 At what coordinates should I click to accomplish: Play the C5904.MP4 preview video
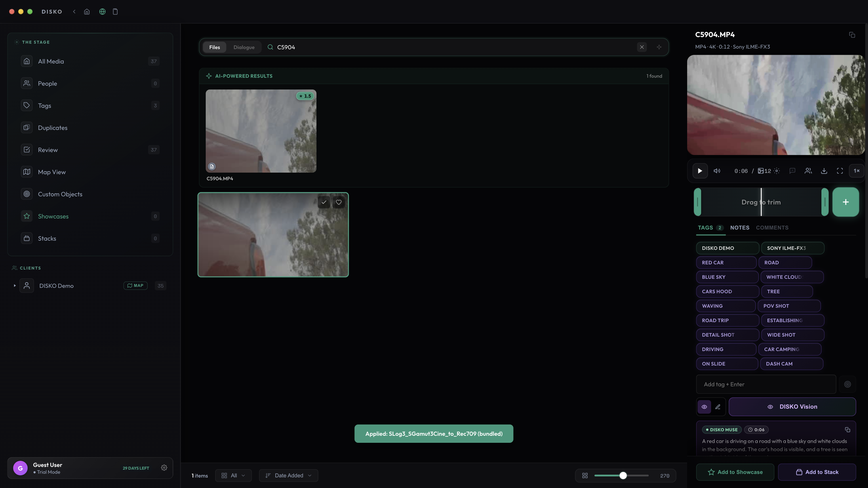[700, 171]
